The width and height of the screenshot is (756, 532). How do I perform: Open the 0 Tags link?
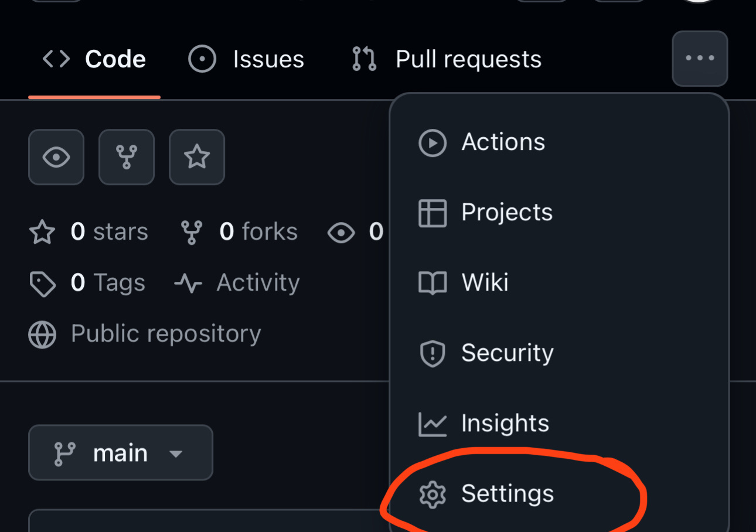(87, 283)
